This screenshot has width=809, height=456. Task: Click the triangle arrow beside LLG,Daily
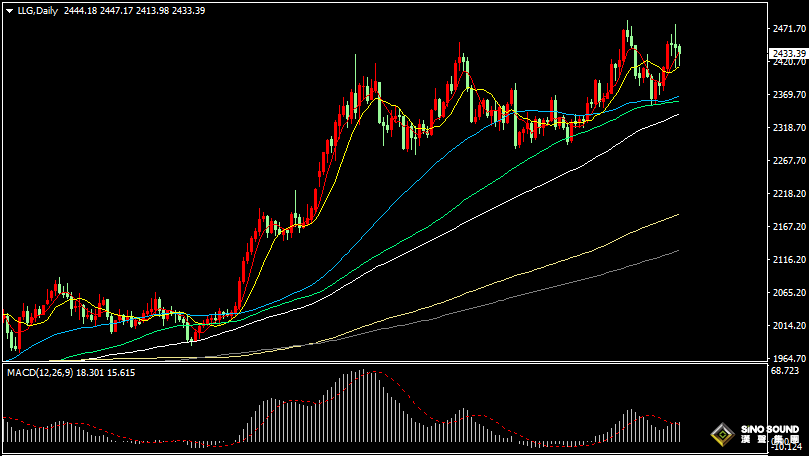(x=10, y=10)
